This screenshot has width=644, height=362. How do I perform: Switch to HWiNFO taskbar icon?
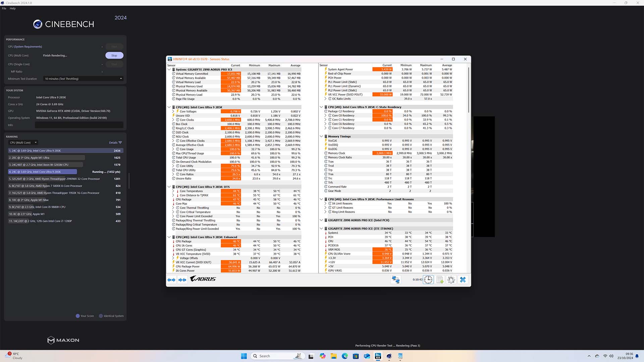click(378, 356)
